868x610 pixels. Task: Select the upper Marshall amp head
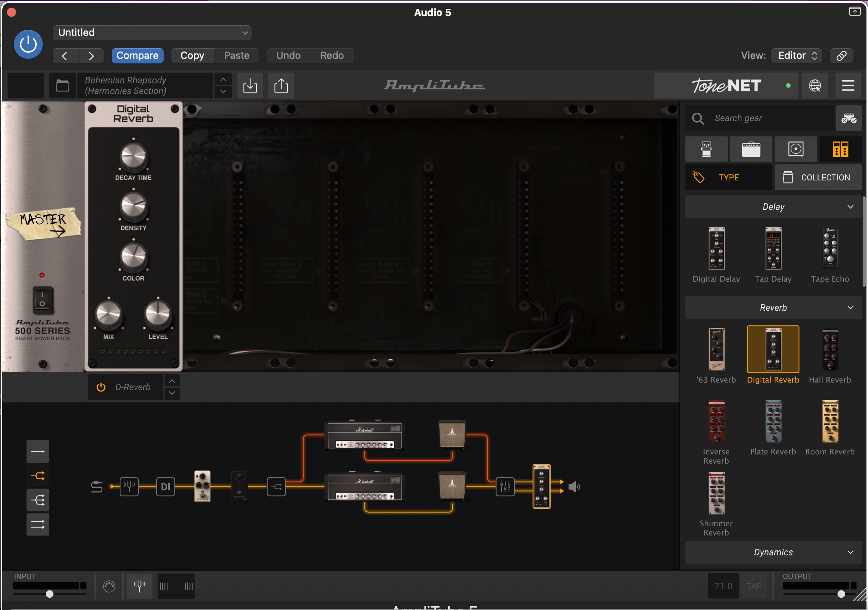pyautogui.click(x=365, y=435)
